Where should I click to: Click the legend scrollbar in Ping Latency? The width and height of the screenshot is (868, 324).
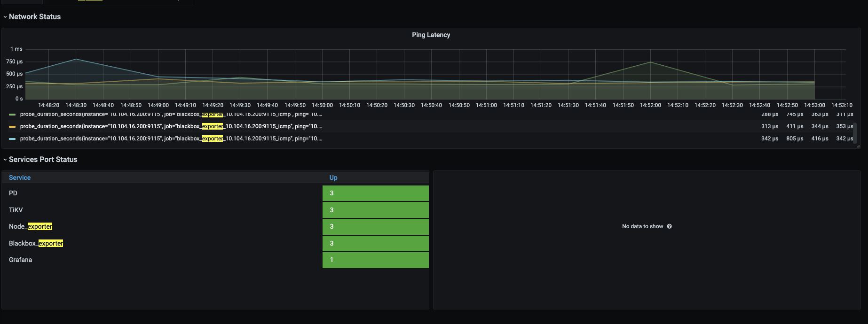(x=855, y=132)
